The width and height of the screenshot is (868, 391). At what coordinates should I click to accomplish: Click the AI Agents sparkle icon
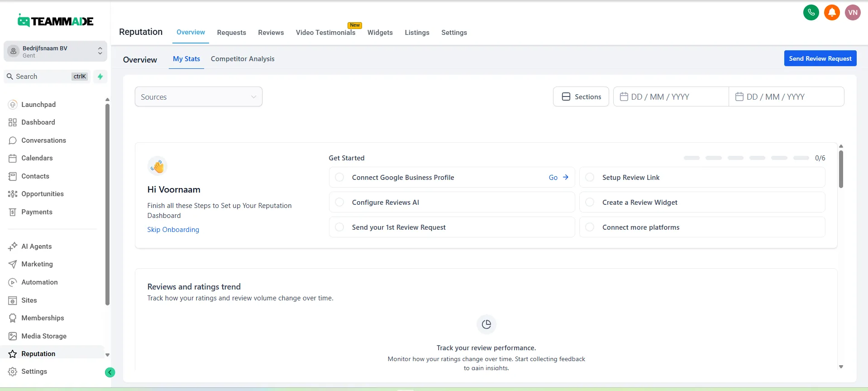click(x=13, y=246)
